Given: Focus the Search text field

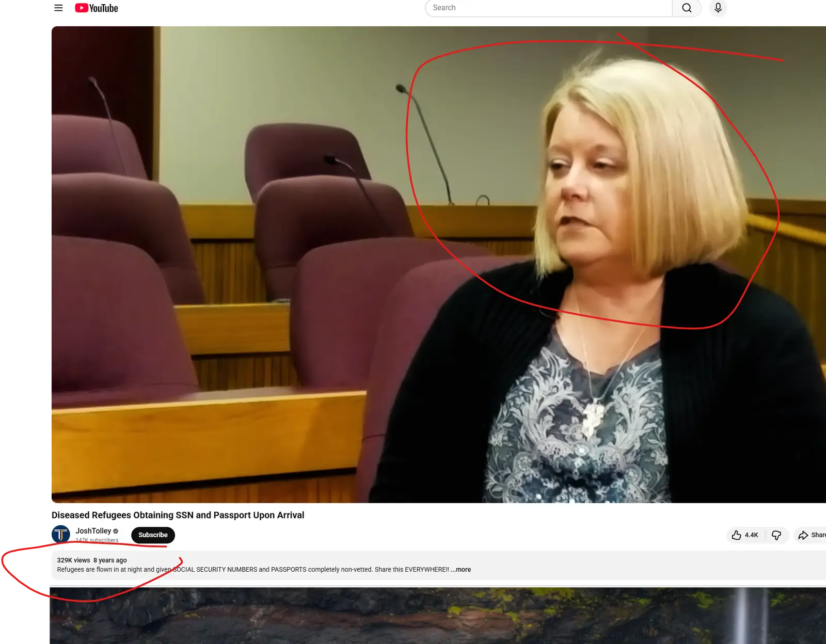Looking at the screenshot, I should click(548, 8).
